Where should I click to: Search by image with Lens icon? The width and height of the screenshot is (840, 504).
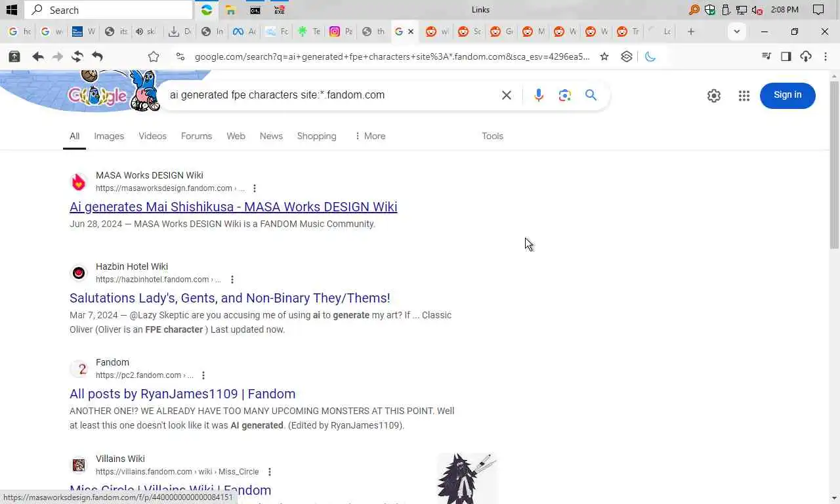[565, 95]
